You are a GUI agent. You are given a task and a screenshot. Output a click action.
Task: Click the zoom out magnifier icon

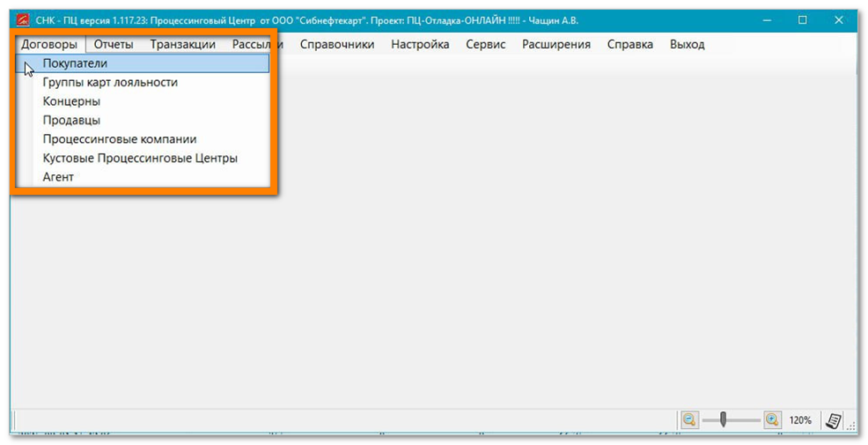click(x=689, y=420)
